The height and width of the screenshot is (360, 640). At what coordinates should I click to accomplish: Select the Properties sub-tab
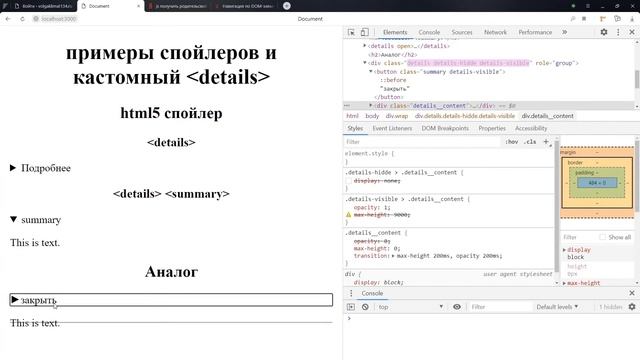click(x=492, y=128)
